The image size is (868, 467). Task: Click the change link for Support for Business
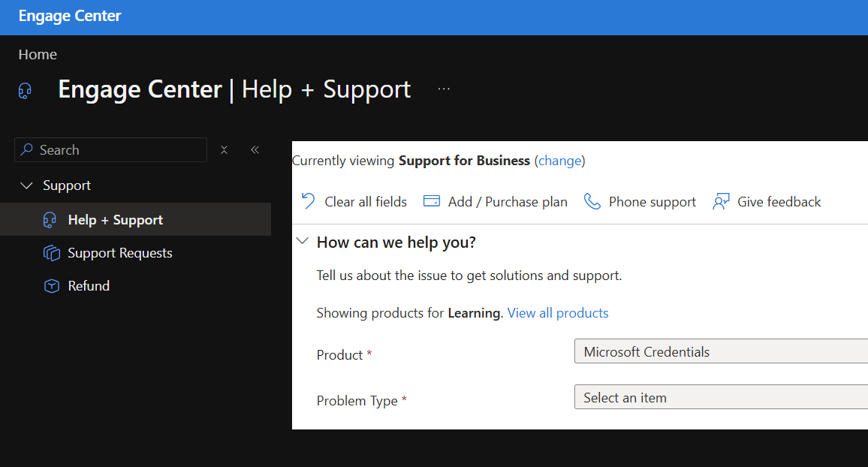coord(559,161)
